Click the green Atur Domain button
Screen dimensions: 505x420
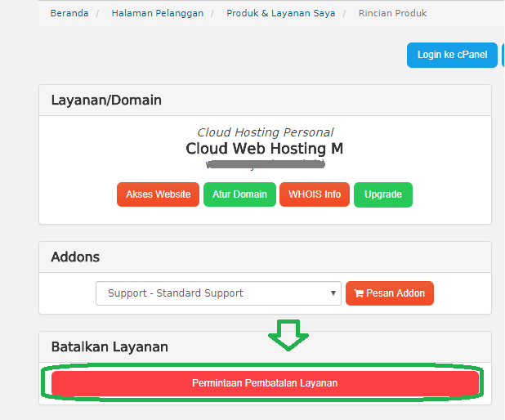coord(239,194)
